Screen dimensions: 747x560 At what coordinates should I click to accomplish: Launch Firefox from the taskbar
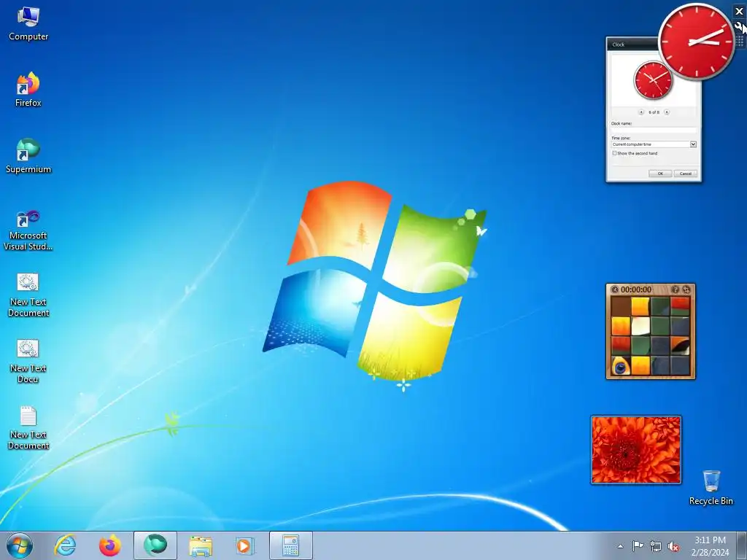(x=110, y=545)
